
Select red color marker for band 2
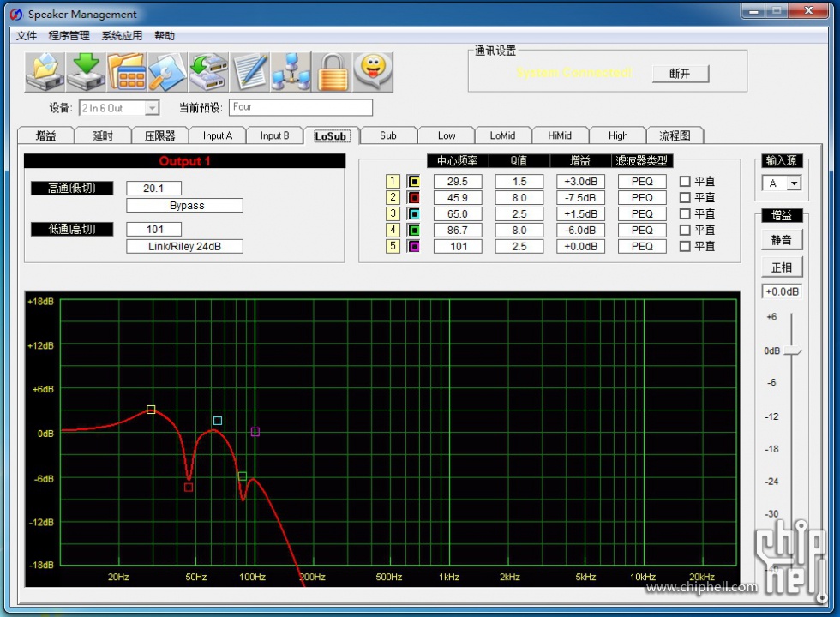(413, 198)
